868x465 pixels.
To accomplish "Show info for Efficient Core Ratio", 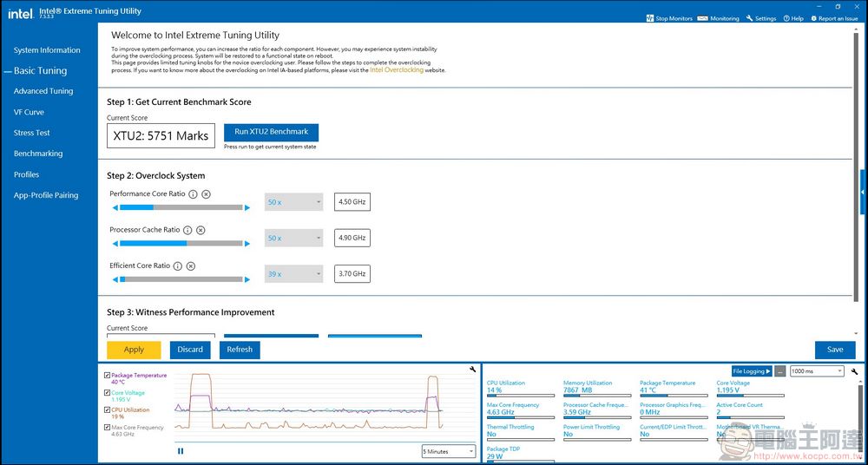I will point(178,266).
